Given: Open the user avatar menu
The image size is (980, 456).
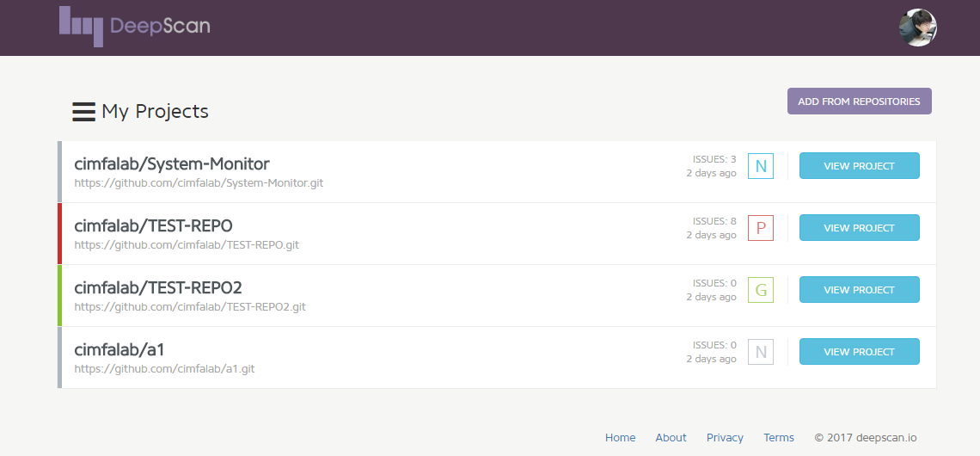Looking at the screenshot, I should pos(917,28).
